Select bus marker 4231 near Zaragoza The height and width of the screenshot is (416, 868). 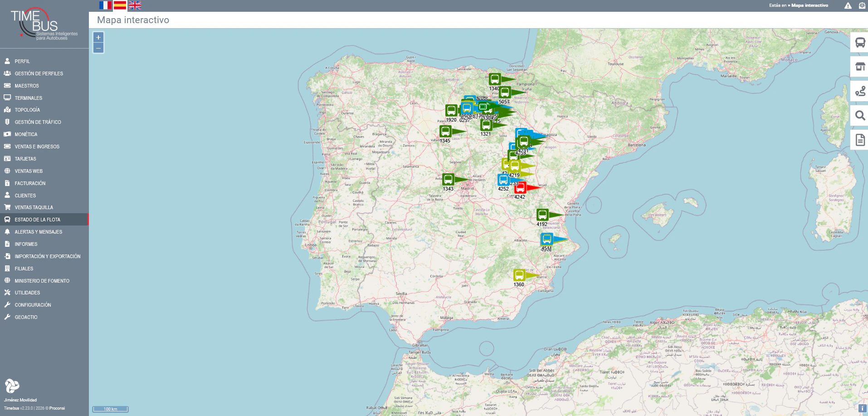click(x=524, y=141)
